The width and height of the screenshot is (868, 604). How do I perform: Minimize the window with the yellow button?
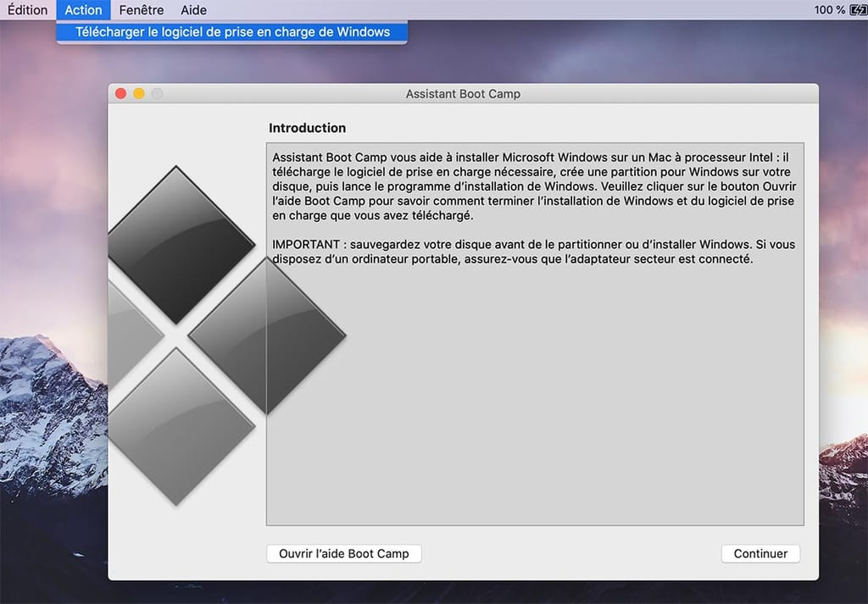point(139,93)
